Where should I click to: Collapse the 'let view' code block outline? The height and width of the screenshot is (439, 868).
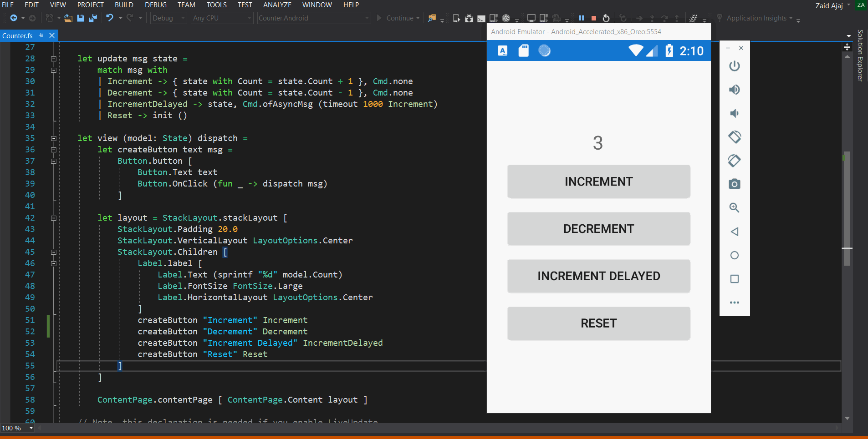[53, 138]
